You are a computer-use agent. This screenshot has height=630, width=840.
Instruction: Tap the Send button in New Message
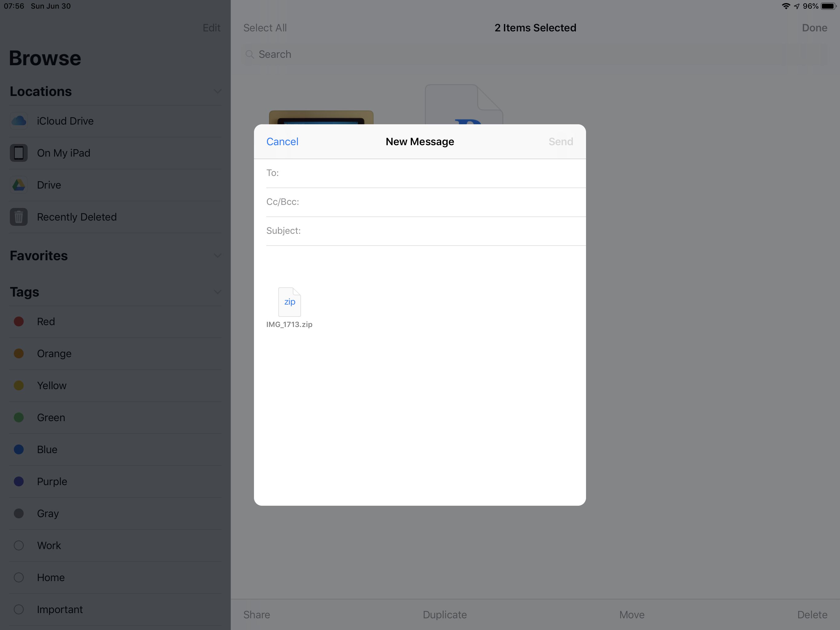[x=561, y=141]
